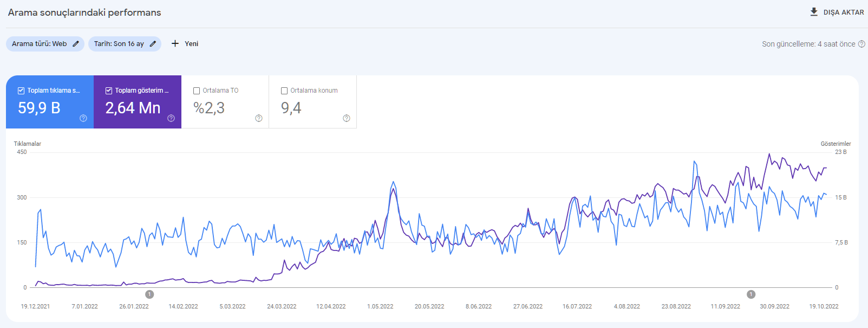The width and height of the screenshot is (868, 328).
Task: Open the Tarih: Son 16 ay chip
Action: tap(125, 44)
